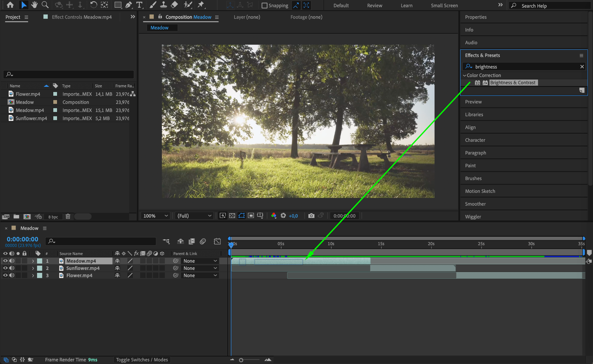Delete selected item with trash icon

coord(68,216)
